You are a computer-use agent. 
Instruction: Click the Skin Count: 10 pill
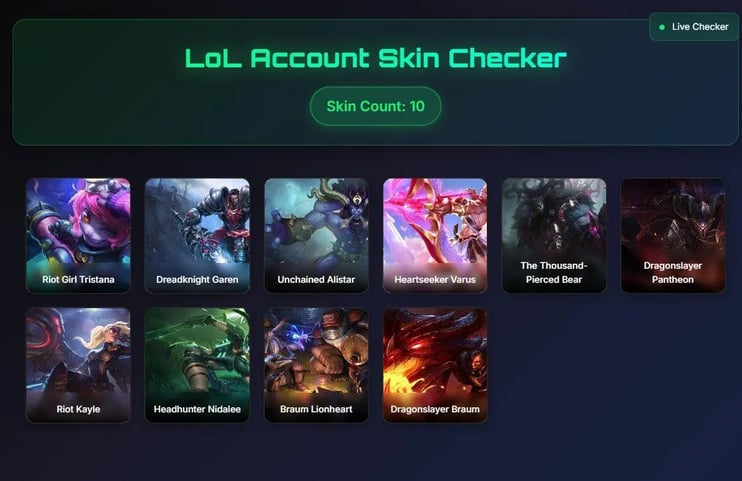[x=376, y=106]
